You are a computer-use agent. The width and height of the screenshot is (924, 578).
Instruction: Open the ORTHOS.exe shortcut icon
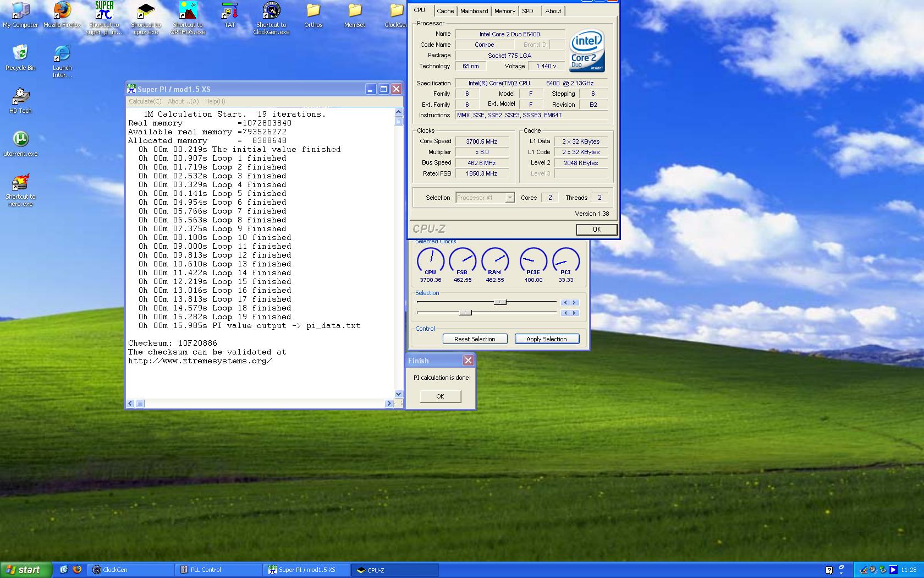point(188,19)
